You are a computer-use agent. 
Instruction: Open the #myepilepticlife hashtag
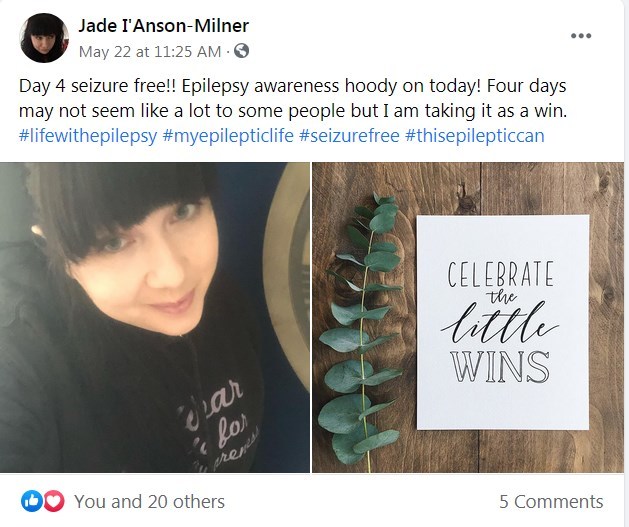coord(228,136)
